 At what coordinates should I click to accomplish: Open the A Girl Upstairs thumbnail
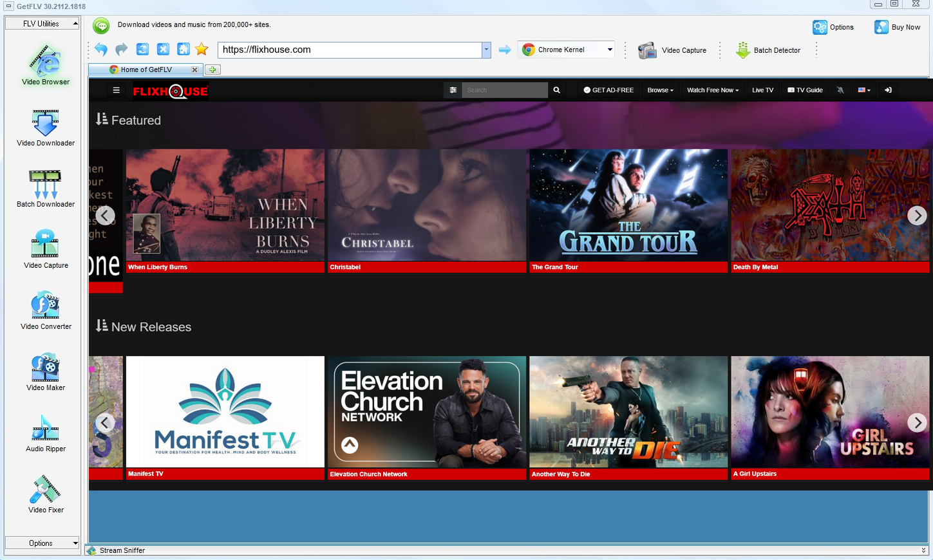pos(830,412)
